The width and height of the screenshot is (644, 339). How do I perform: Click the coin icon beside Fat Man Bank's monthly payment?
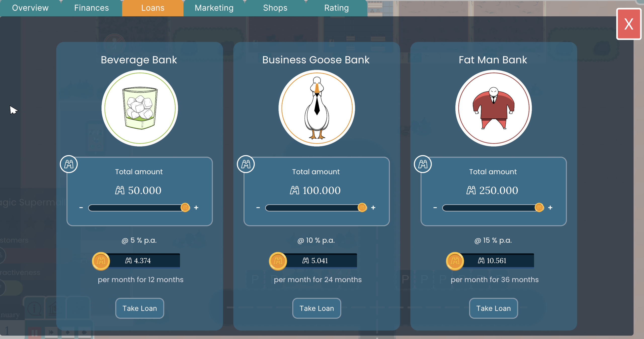455,261
